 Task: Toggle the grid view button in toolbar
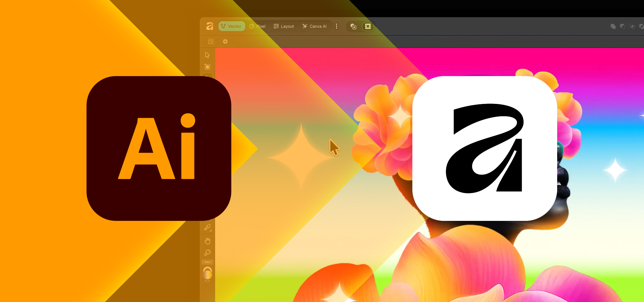pyautogui.click(x=368, y=26)
